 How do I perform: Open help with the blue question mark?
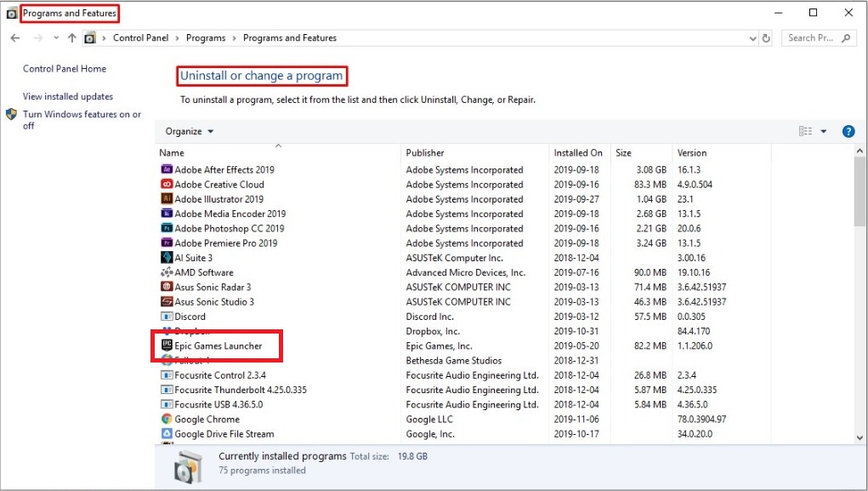(848, 131)
